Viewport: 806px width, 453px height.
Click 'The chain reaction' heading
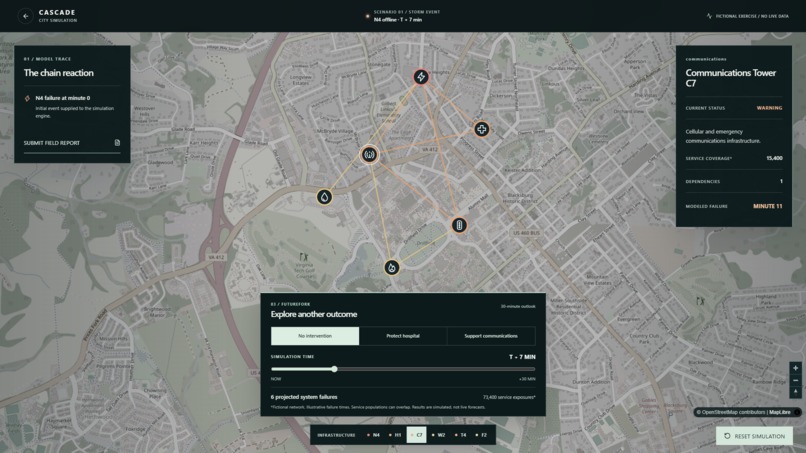[59, 73]
